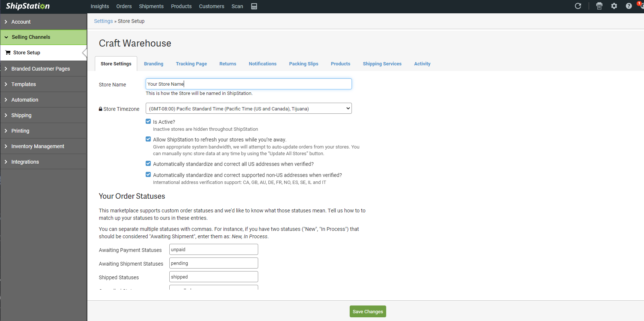This screenshot has width=644, height=321.
Task: Toggle the Is Active checkbox
Action: pyautogui.click(x=148, y=121)
